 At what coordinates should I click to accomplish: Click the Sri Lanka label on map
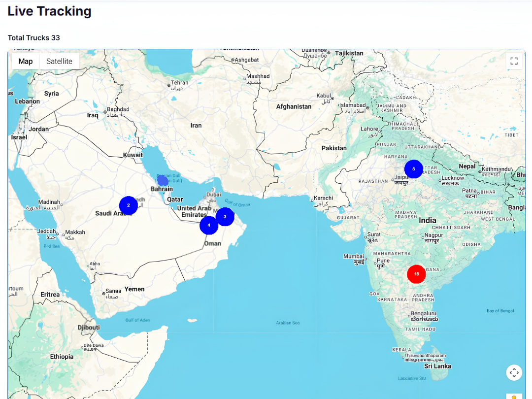[438, 366]
